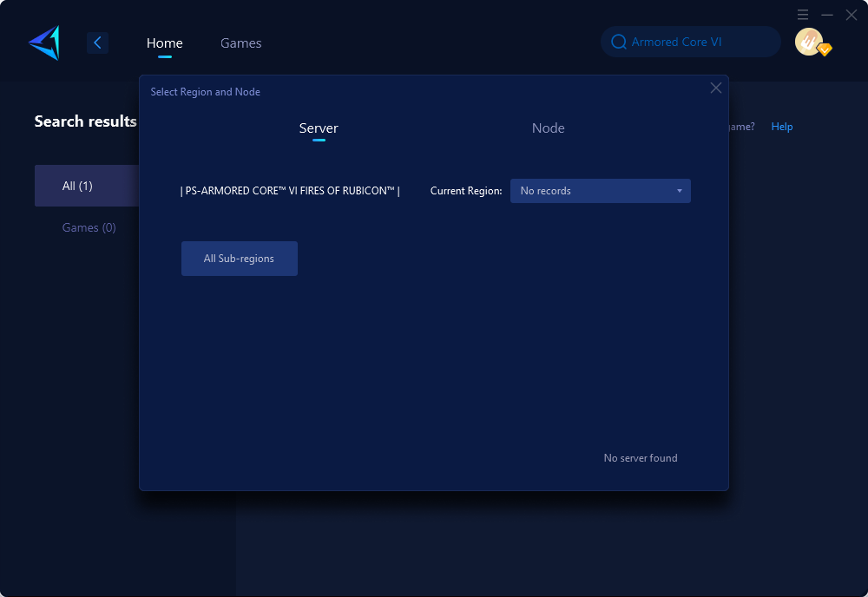Select the Games (0) results filter

(x=89, y=227)
